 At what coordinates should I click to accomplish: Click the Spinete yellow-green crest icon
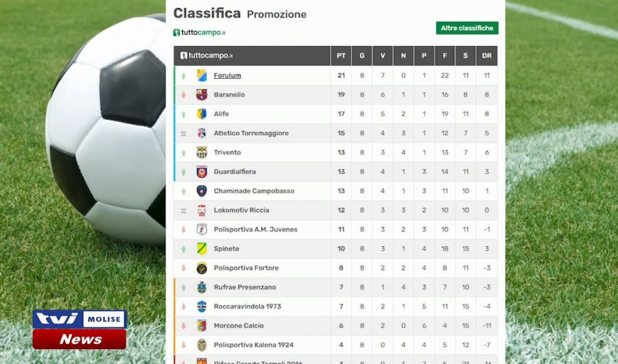click(x=202, y=249)
